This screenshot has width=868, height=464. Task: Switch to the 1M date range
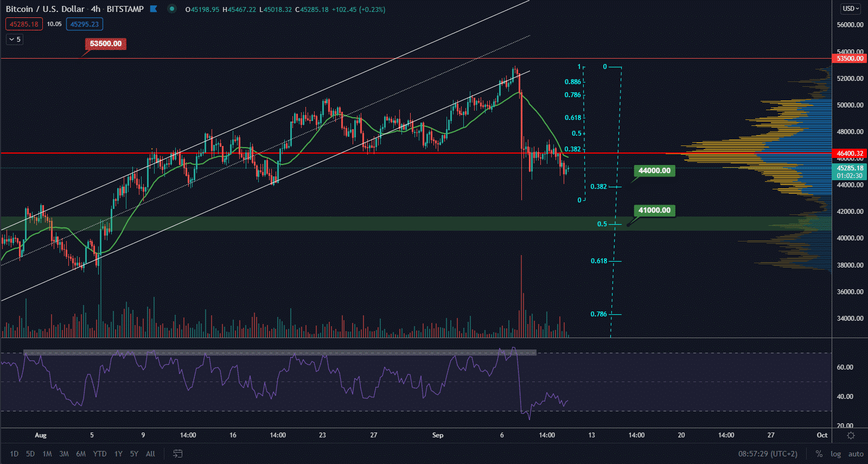[x=47, y=454]
